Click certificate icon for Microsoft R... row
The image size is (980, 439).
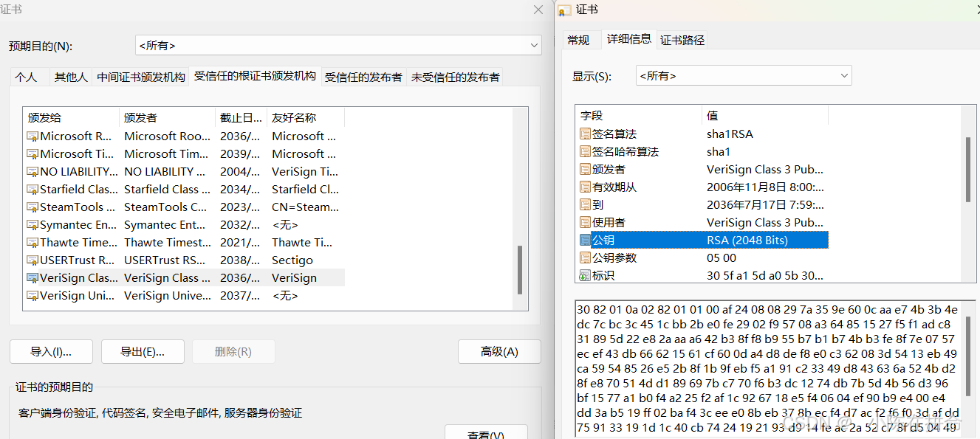32,136
